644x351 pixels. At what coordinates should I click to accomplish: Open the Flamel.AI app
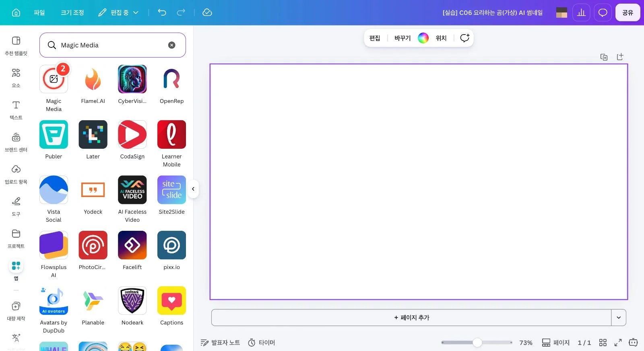click(93, 79)
